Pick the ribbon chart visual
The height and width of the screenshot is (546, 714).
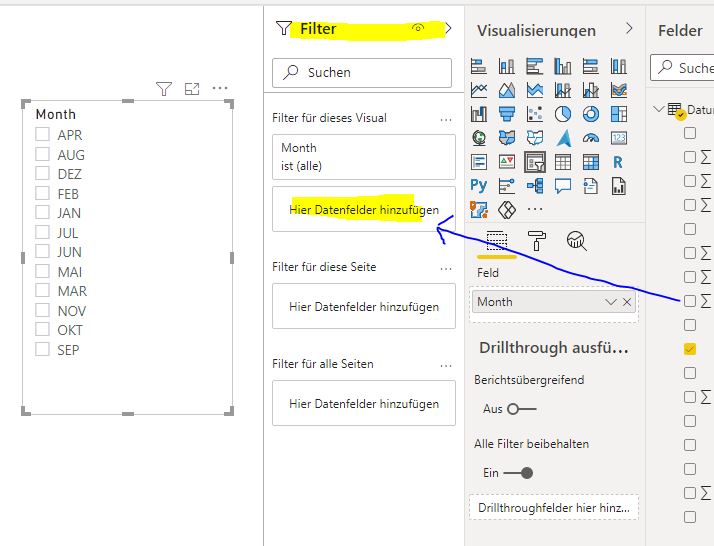[619, 90]
